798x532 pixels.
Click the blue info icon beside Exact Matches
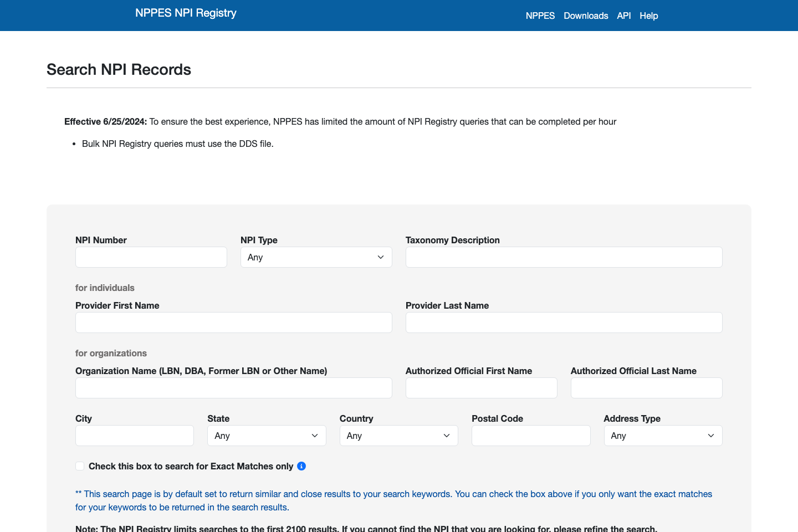coord(301,466)
